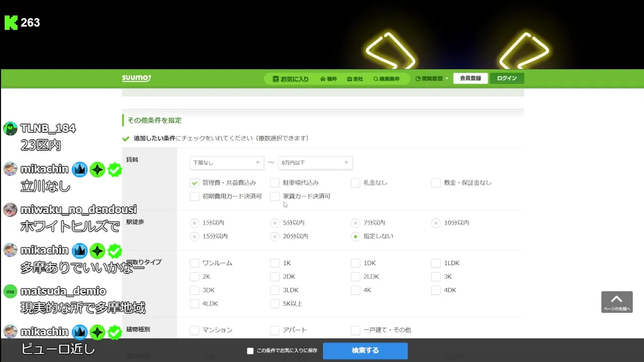Click 会員登録 button
This screenshot has height=362, width=644.
coord(470,78)
